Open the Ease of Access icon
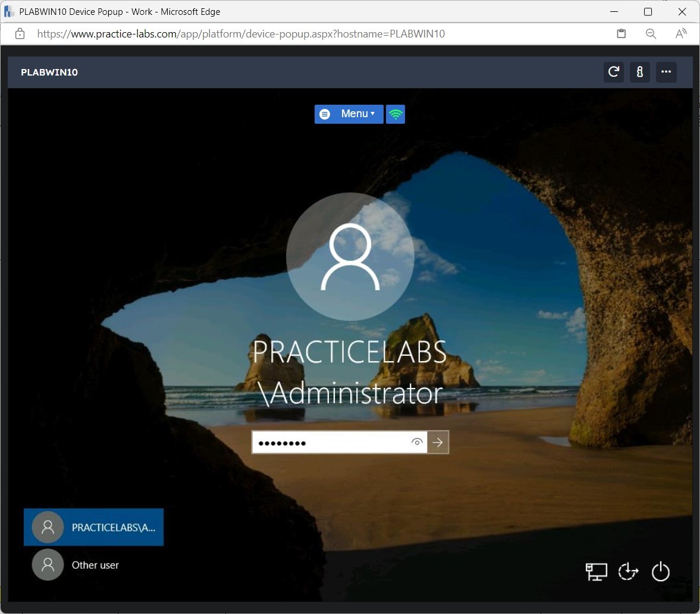 pos(628,571)
